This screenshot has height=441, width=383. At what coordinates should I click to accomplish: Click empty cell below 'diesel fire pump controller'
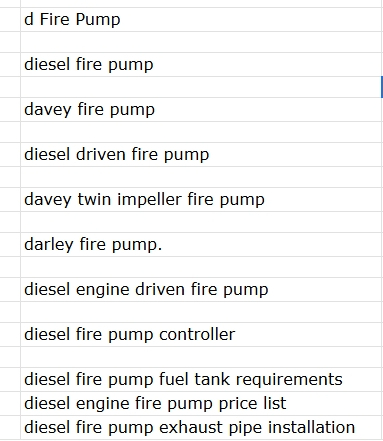point(201,357)
